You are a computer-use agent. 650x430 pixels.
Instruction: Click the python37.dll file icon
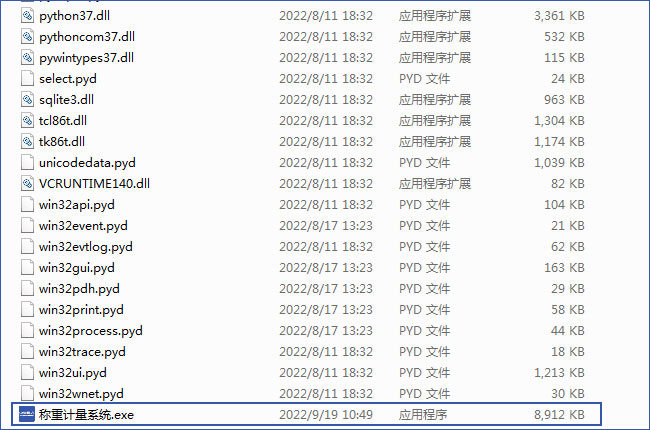click(x=27, y=16)
